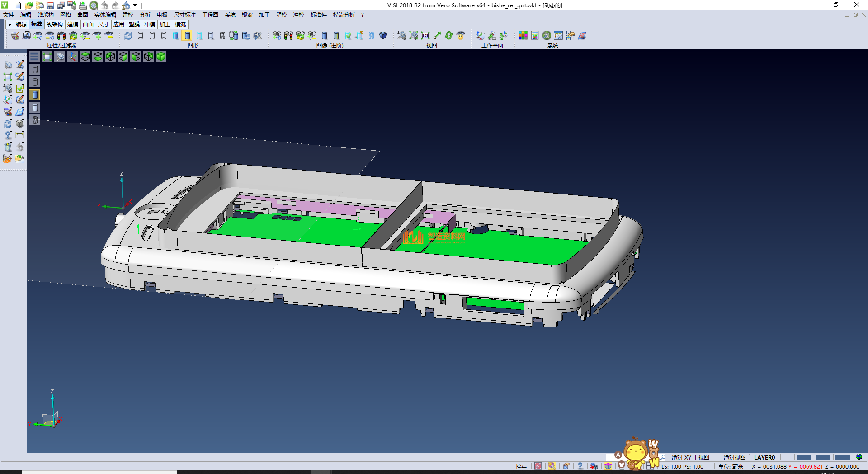868x474 pixels.
Task: Open the viewport list menu button
Action: click(34, 57)
